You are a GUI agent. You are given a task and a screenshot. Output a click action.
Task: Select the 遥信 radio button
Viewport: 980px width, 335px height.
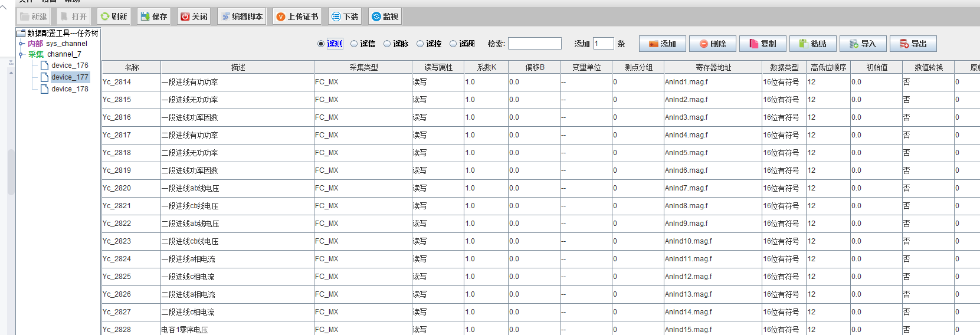coord(354,44)
